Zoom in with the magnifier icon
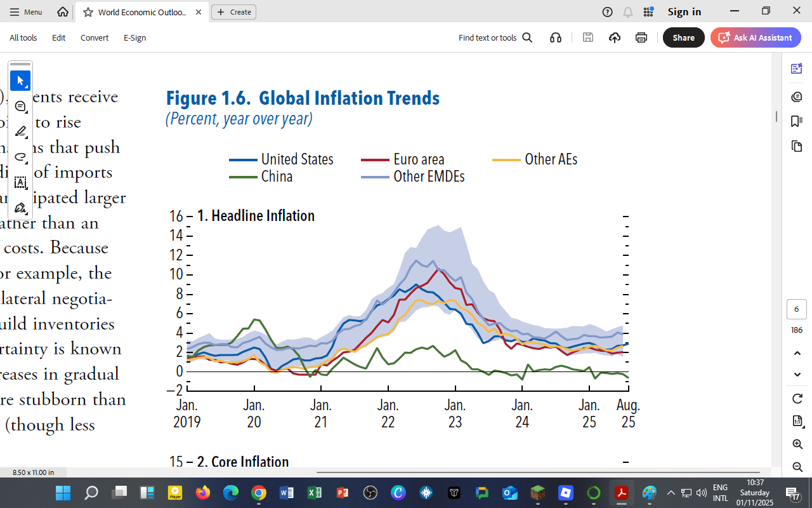Image resolution: width=812 pixels, height=508 pixels. (x=797, y=444)
